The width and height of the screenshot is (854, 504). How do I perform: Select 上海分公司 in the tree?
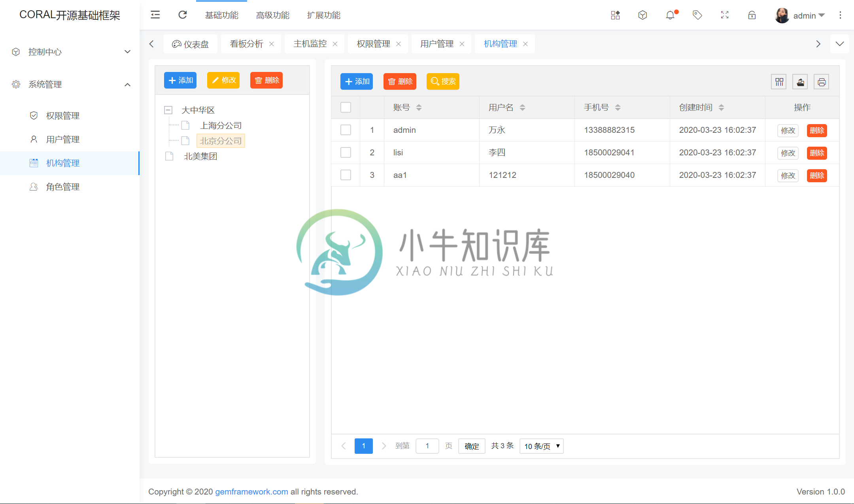pyautogui.click(x=221, y=125)
